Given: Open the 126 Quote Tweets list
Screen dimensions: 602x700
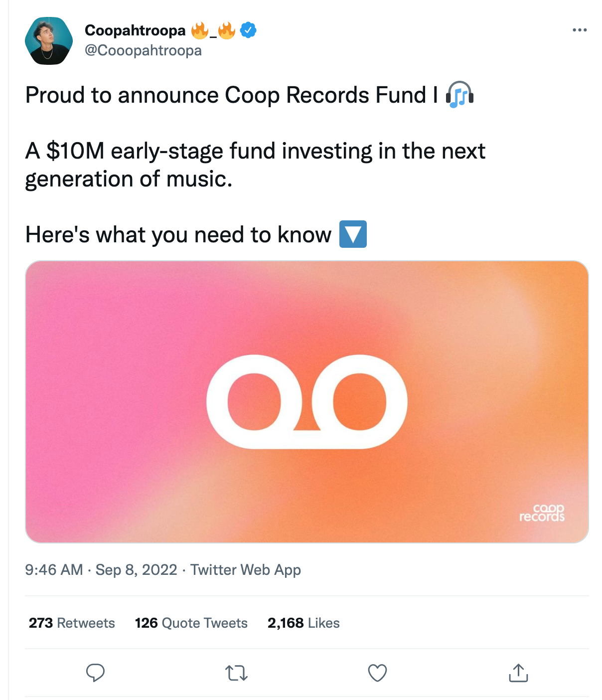Looking at the screenshot, I should [191, 623].
